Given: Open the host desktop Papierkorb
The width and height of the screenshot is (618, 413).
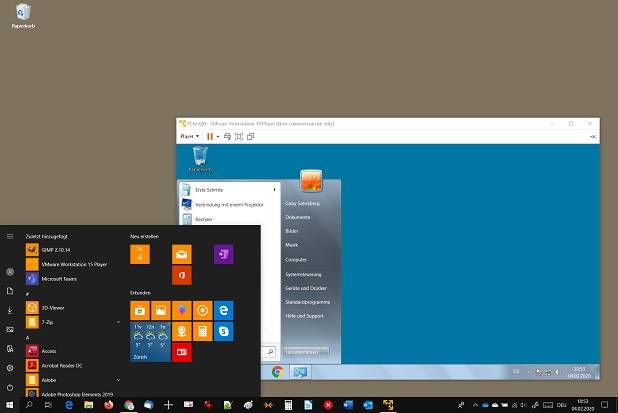Looking at the screenshot, I should point(23,16).
